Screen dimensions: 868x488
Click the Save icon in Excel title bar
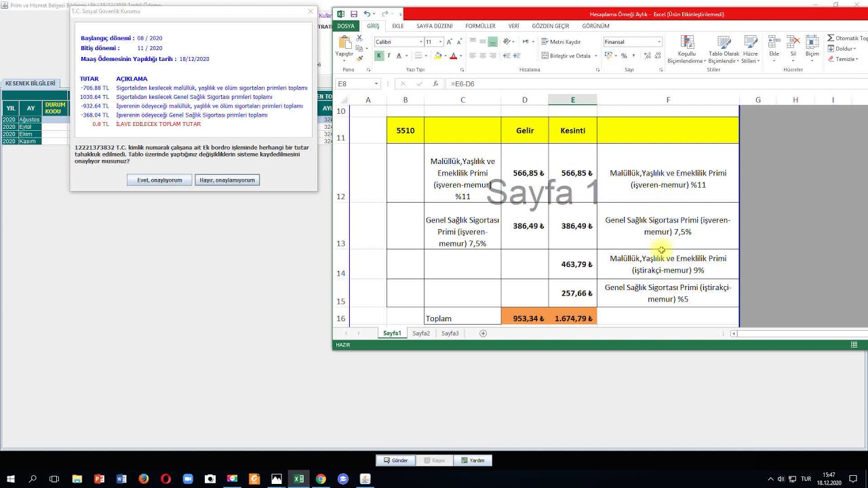click(354, 14)
